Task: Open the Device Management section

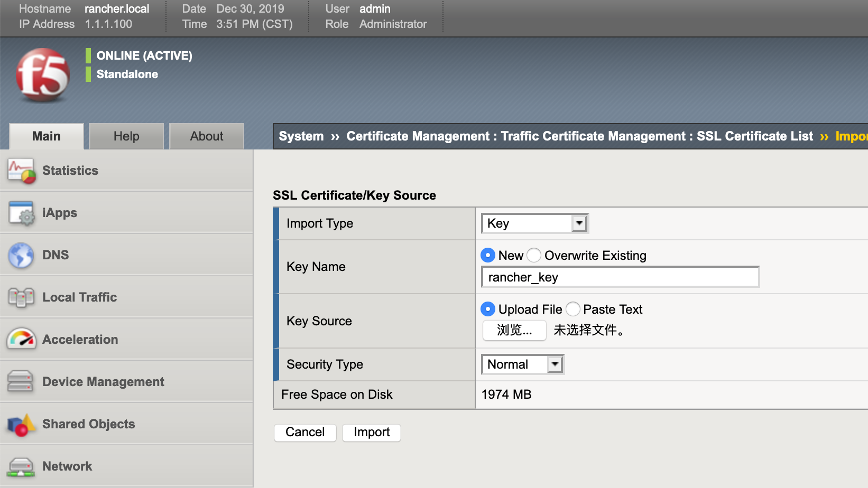Action: (126, 382)
